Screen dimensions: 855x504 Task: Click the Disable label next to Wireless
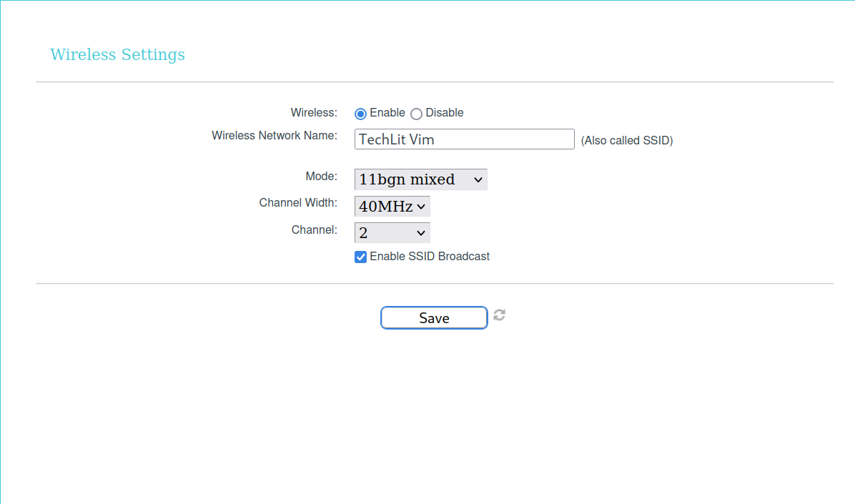point(443,112)
